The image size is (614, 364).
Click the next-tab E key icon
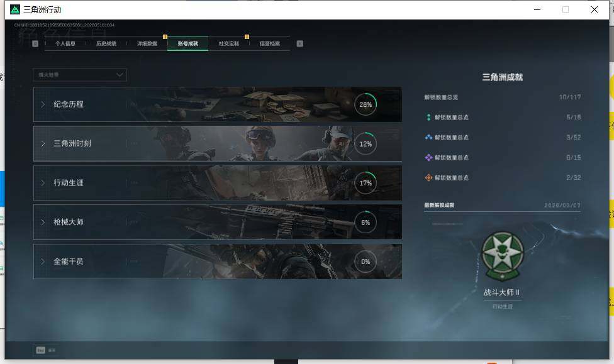[299, 43]
